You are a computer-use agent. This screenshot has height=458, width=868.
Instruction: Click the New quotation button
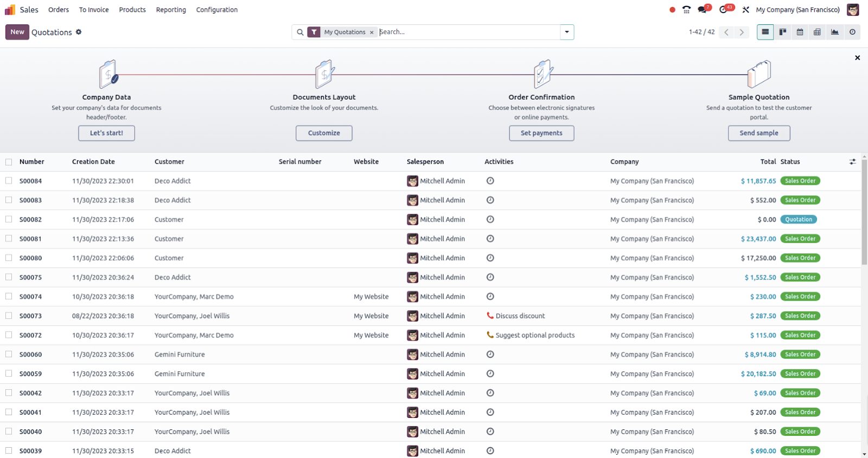17,32
